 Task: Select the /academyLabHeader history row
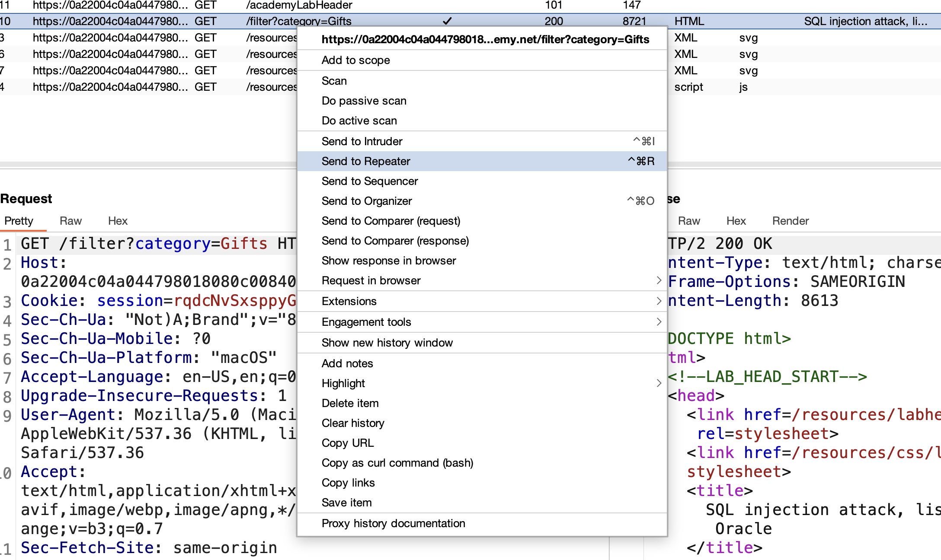[470, 6]
